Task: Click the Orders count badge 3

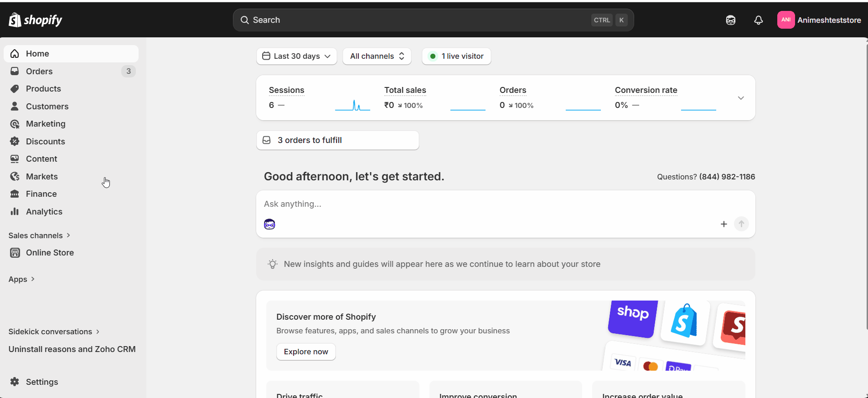Action: 129,71
